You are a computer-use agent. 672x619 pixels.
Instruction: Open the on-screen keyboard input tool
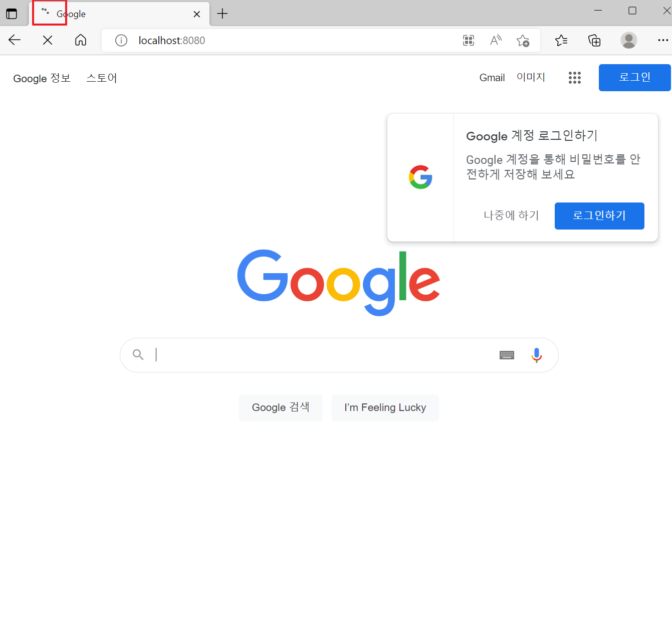coord(507,355)
